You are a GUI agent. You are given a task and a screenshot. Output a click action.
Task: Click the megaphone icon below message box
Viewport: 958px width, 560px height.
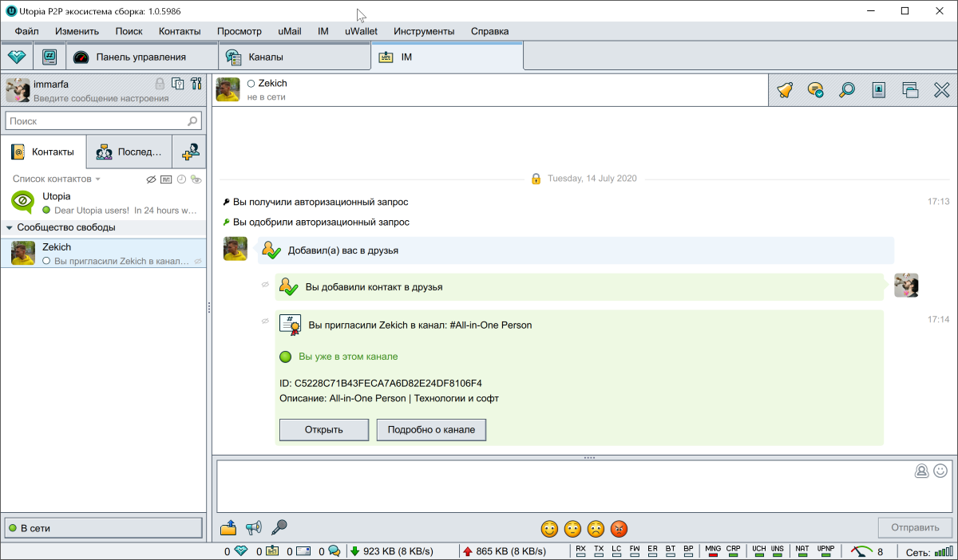[x=254, y=527]
